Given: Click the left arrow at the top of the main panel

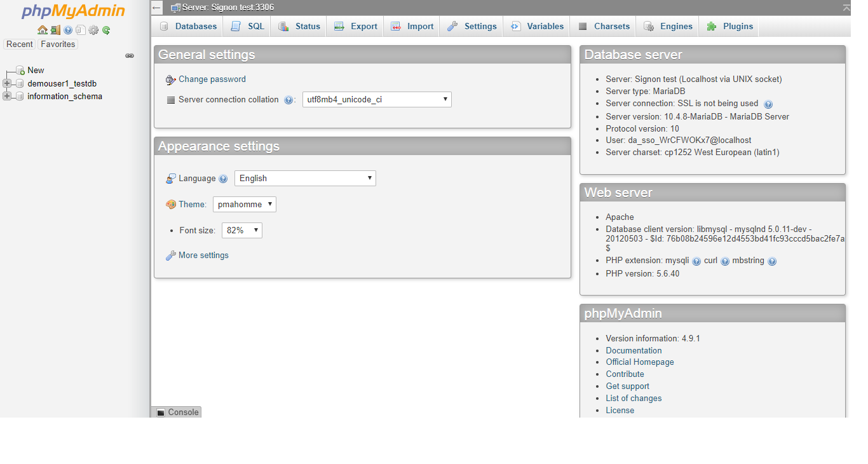Looking at the screenshot, I should click(156, 8).
